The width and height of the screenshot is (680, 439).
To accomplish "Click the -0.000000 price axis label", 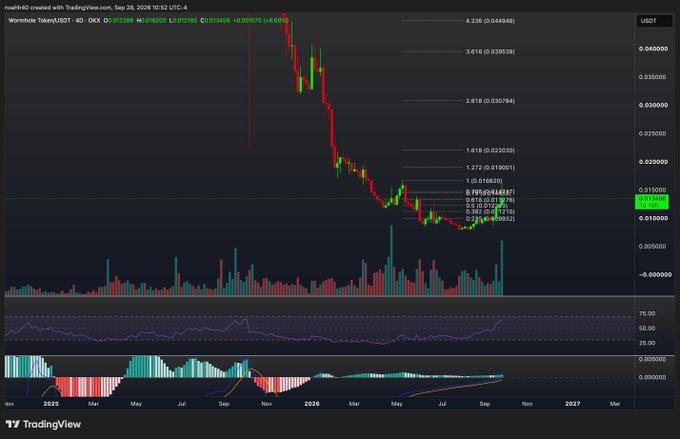I will point(655,275).
